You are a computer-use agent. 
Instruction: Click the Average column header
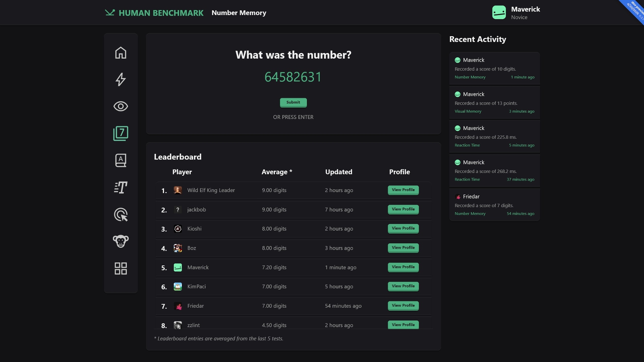tap(277, 172)
